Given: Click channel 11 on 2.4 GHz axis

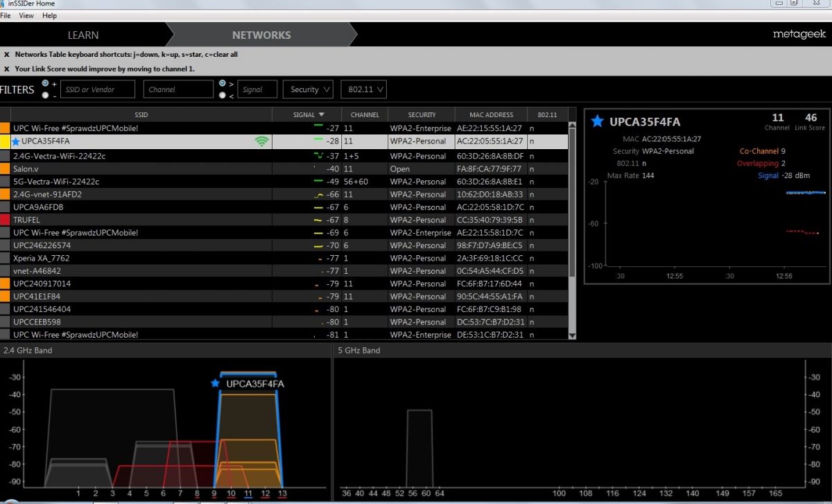Looking at the screenshot, I should (x=248, y=494).
